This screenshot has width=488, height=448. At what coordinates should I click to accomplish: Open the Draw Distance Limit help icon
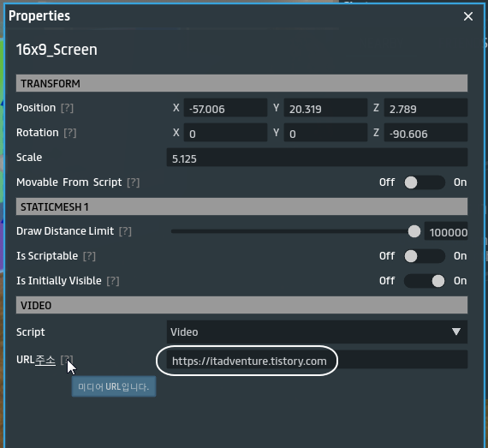coord(125,231)
